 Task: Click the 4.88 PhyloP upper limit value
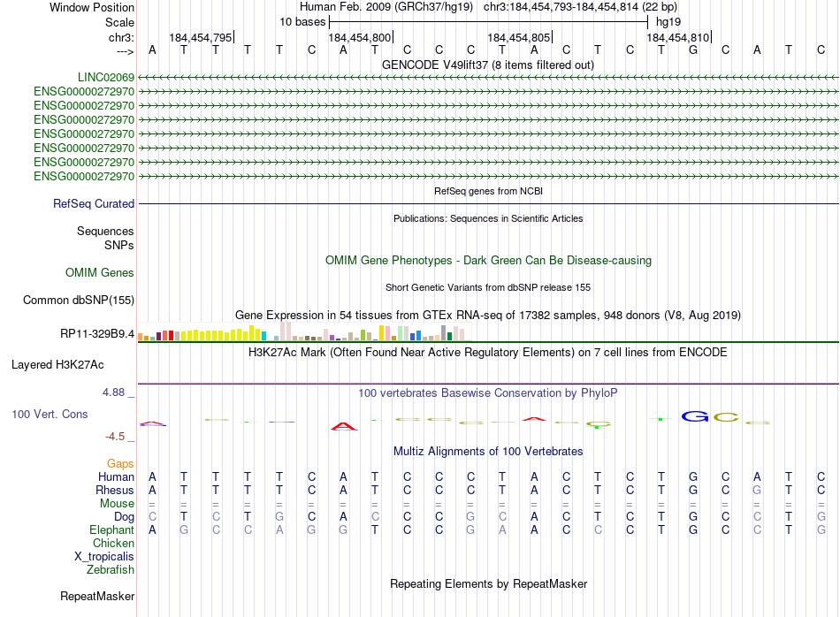113,392
